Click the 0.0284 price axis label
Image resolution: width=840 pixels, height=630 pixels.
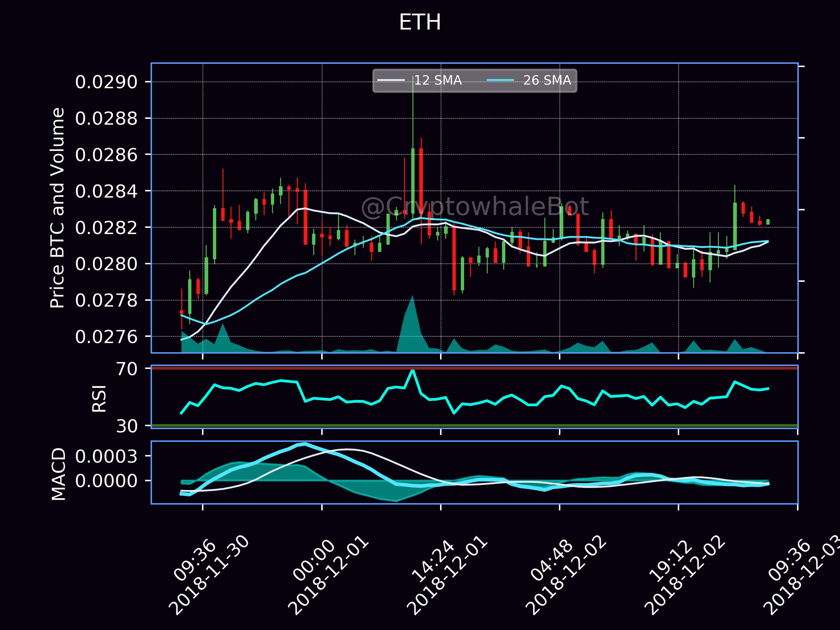tap(106, 191)
